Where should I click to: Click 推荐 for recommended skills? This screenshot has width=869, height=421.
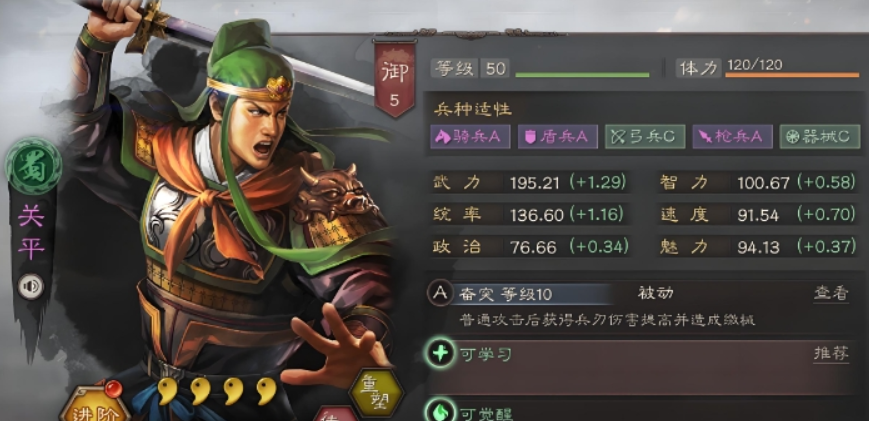831,353
